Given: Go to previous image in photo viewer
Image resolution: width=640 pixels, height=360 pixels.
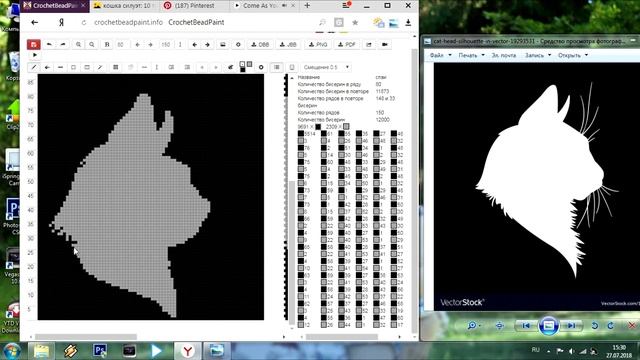Looking at the screenshot, I should (526, 325).
